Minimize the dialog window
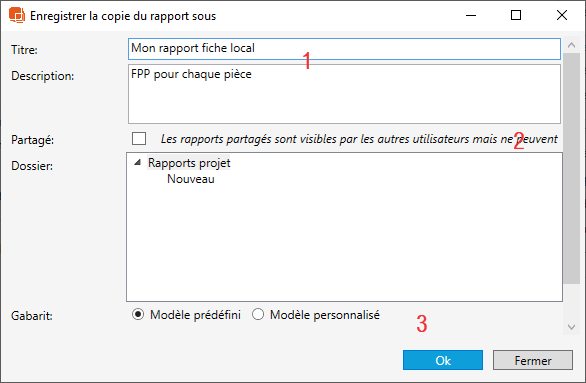 [x=471, y=15]
